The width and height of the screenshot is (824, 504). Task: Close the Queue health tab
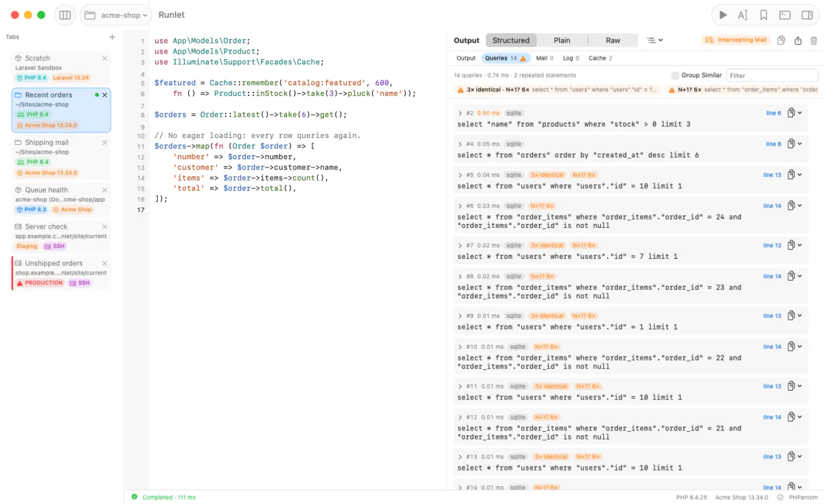(105, 190)
